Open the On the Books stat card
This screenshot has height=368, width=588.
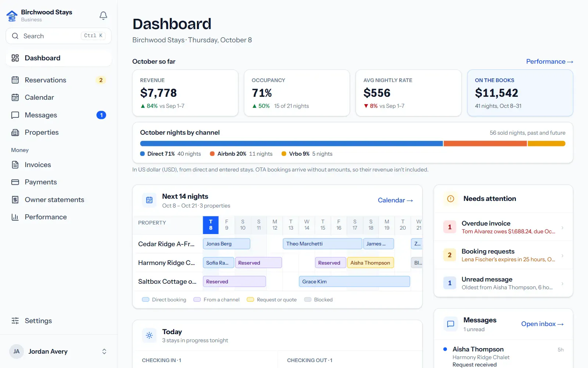(x=520, y=93)
